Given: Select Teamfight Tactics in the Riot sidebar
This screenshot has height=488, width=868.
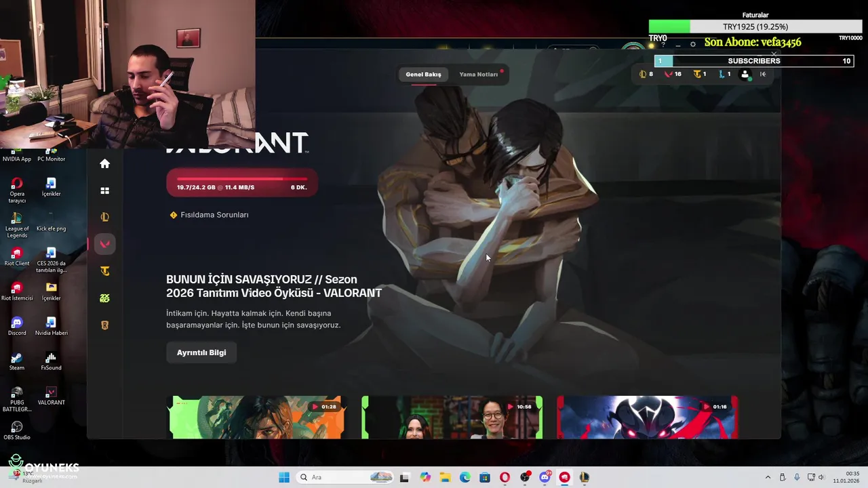Looking at the screenshot, I should coord(104,271).
